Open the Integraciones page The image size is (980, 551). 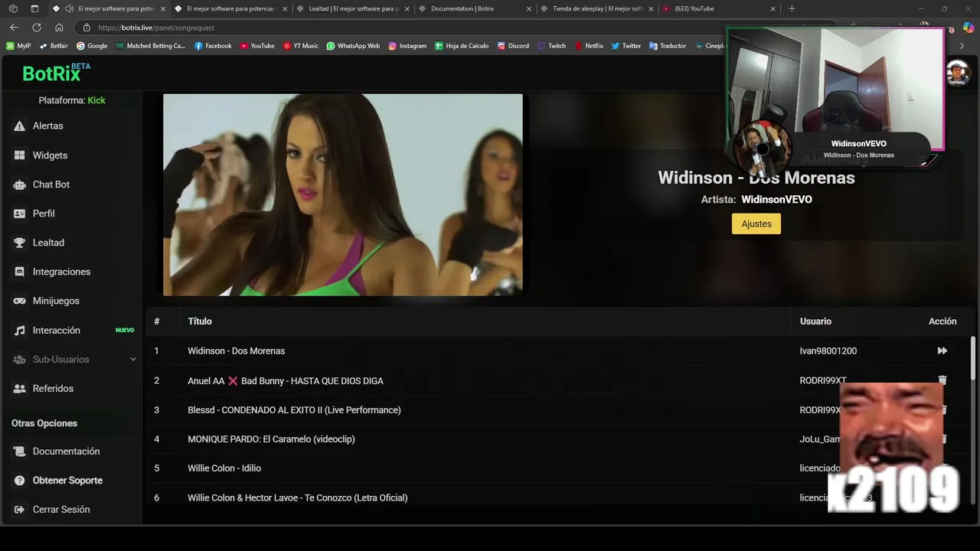[61, 272]
